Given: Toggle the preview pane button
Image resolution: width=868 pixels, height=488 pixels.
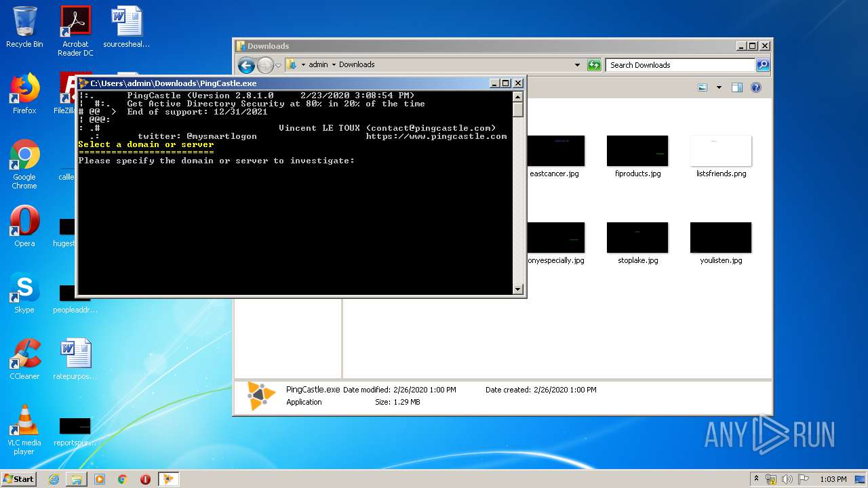Looking at the screenshot, I should coord(737,87).
